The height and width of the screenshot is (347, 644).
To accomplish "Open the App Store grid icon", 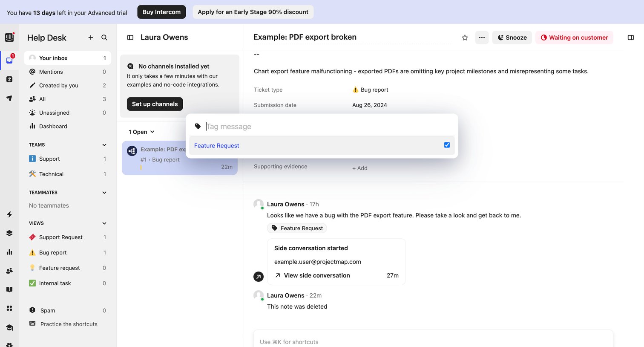I will (x=9, y=308).
